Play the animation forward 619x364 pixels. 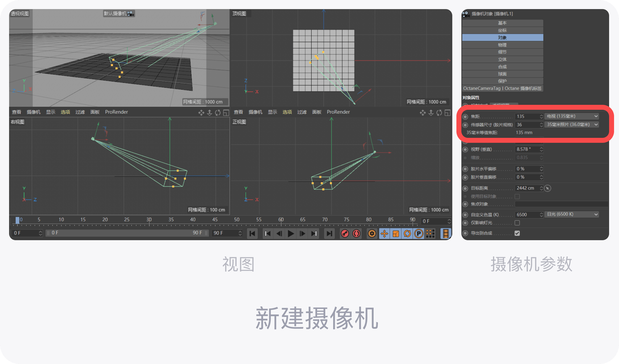291,234
